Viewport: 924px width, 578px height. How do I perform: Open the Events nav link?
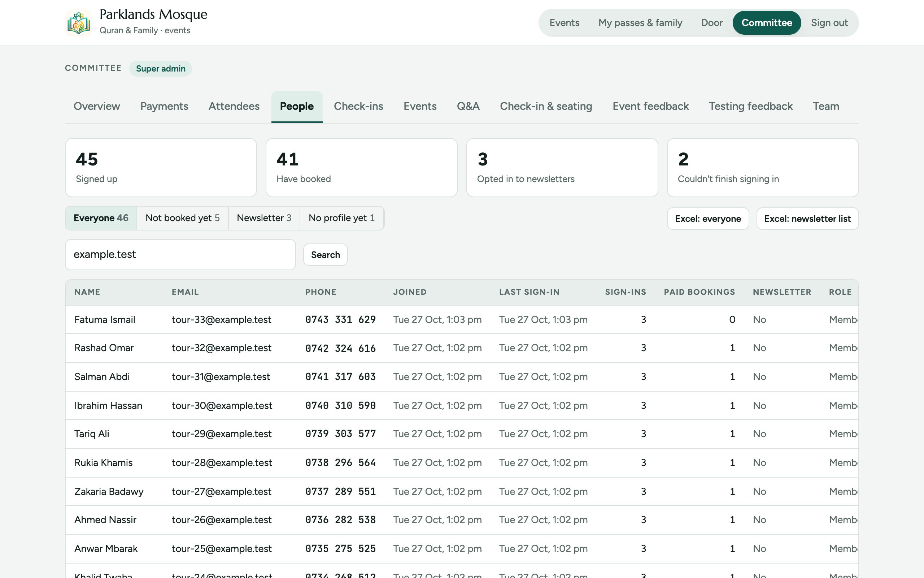[565, 23]
